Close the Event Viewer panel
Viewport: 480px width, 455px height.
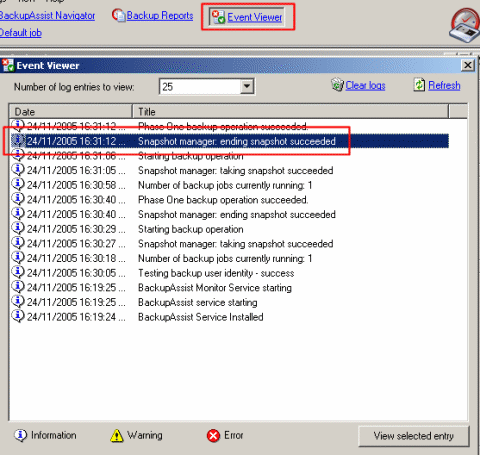point(468,65)
